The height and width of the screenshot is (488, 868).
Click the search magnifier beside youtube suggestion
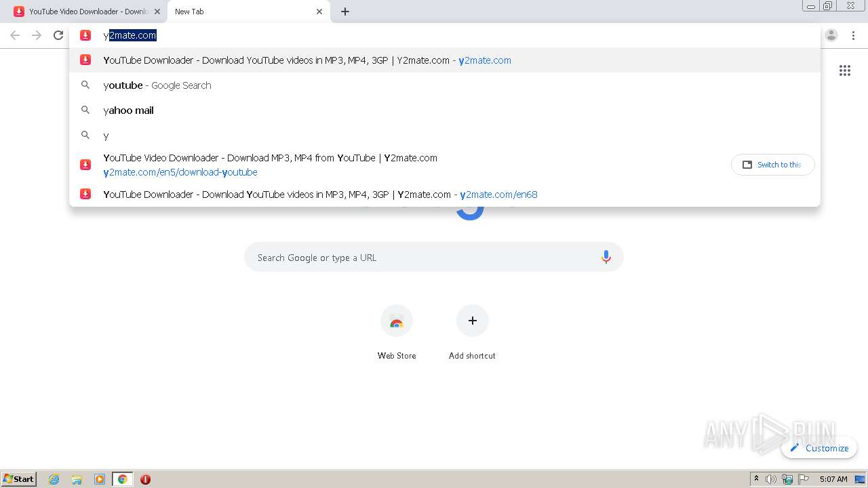(x=85, y=85)
